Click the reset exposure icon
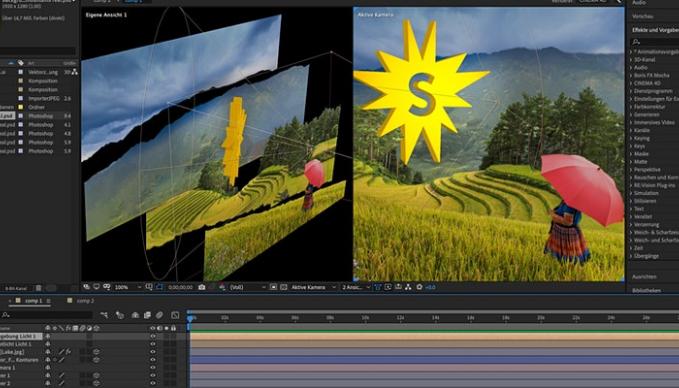The height and width of the screenshot is (388, 679). 419,287
